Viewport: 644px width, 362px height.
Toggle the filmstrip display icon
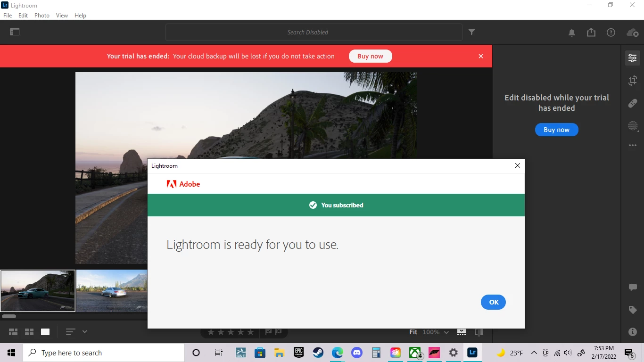(x=462, y=332)
